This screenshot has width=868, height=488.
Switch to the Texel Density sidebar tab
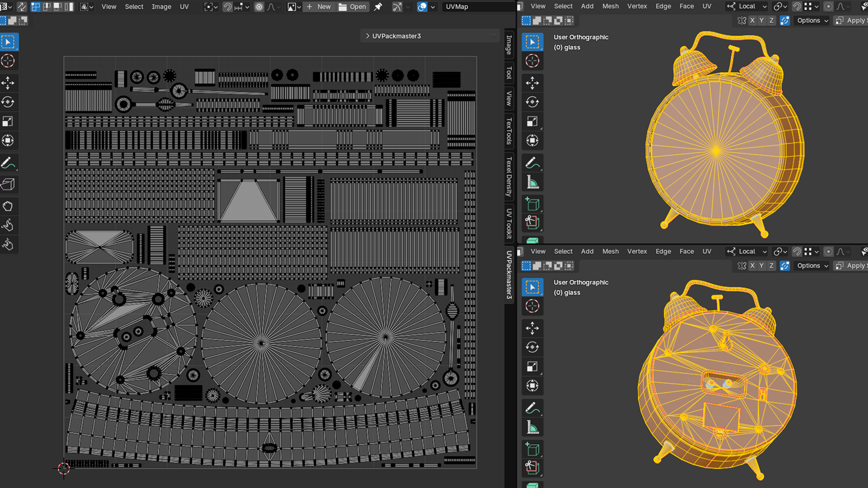509,176
